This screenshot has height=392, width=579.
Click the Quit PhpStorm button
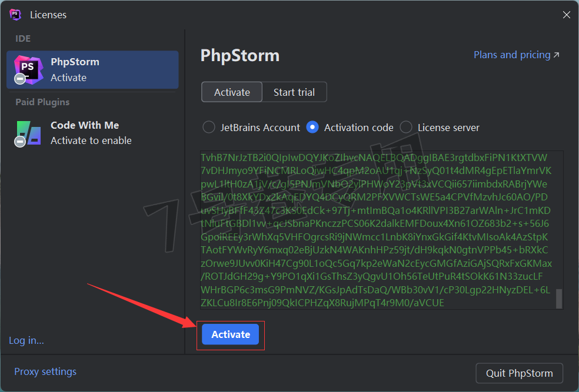tap(519, 373)
